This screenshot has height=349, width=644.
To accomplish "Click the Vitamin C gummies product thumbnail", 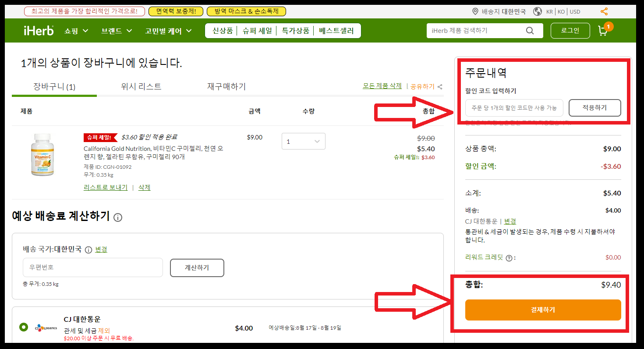I will tap(43, 155).
